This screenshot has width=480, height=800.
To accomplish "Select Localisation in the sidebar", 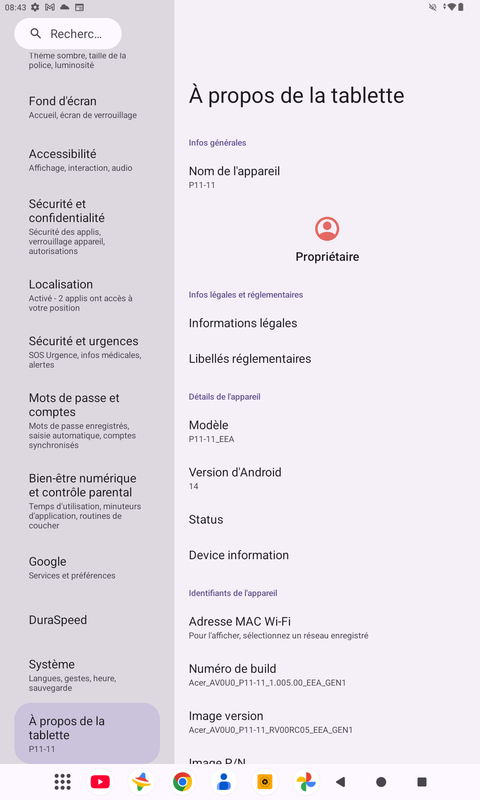I will coord(87,295).
